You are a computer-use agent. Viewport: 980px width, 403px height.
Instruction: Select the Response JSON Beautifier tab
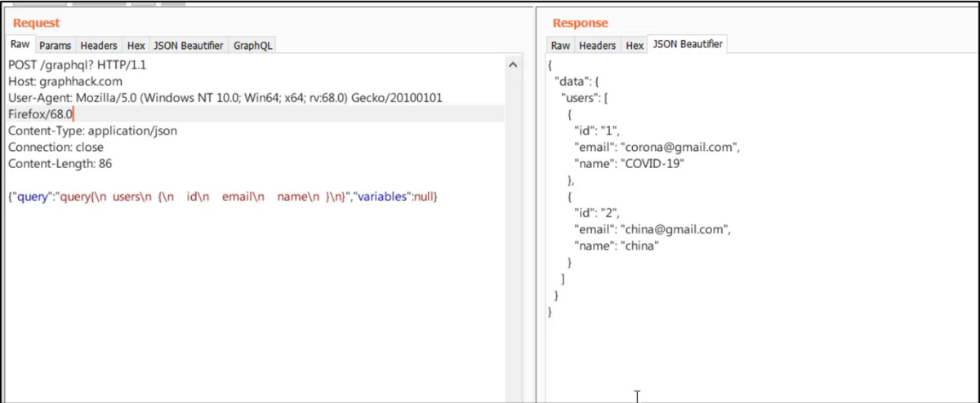687,45
